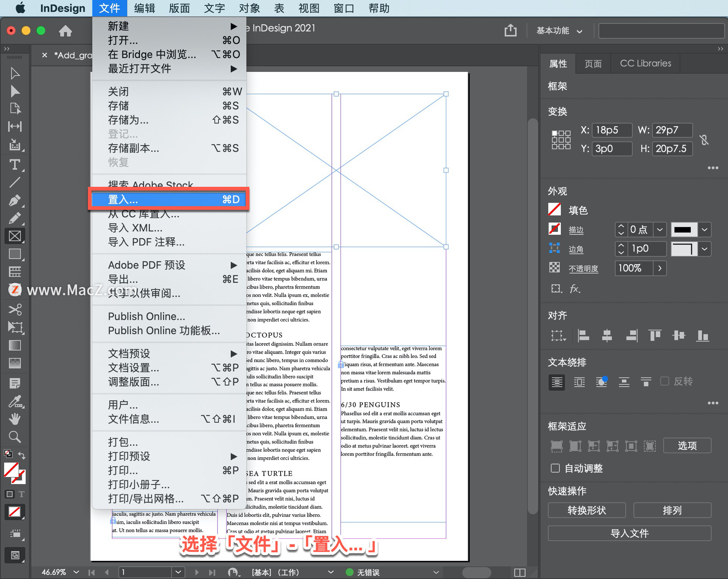The image size is (728, 579).
Task: Click the 描边 stroke color swatch
Action: pyautogui.click(x=554, y=229)
